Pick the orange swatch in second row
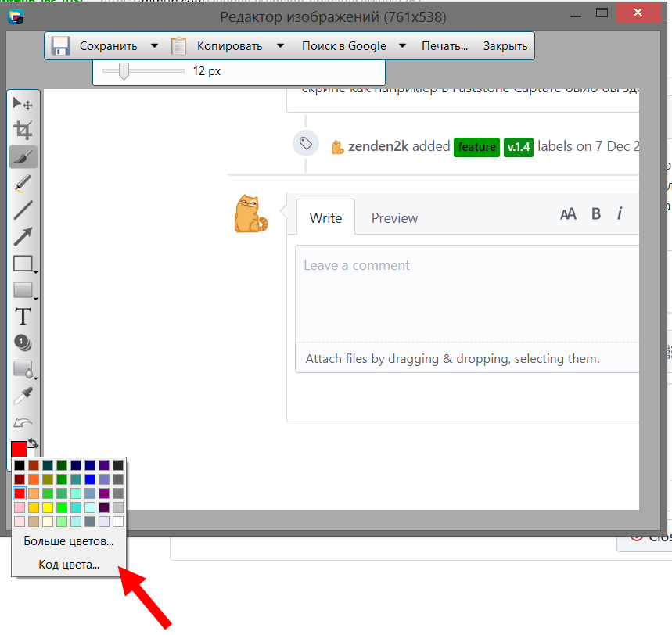The height and width of the screenshot is (635, 672). 34,479
